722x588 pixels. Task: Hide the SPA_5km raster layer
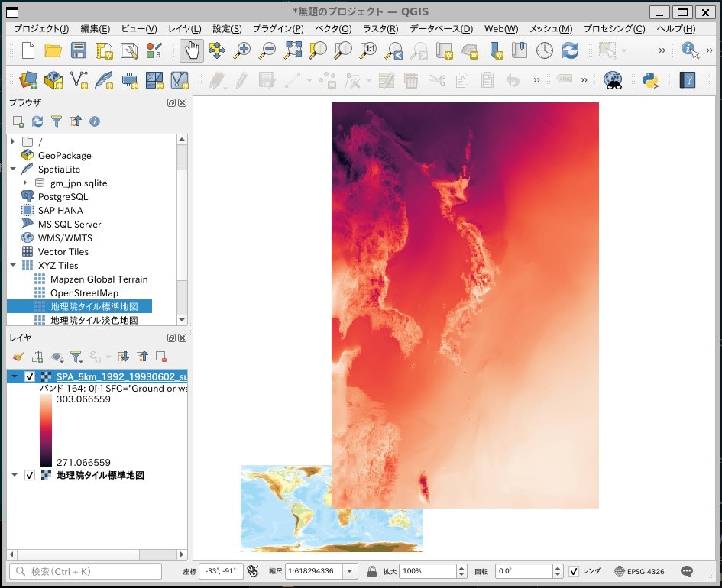29,376
